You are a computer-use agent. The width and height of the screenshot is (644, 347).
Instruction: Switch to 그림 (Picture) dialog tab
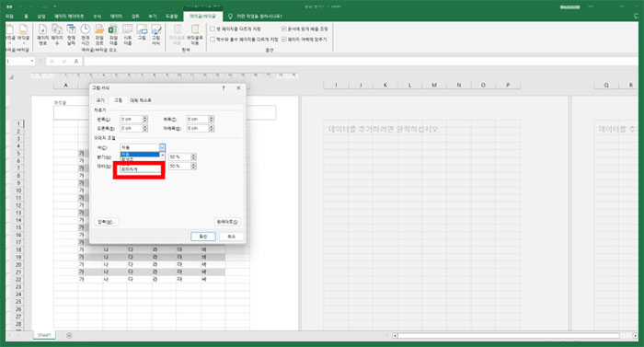(x=118, y=100)
